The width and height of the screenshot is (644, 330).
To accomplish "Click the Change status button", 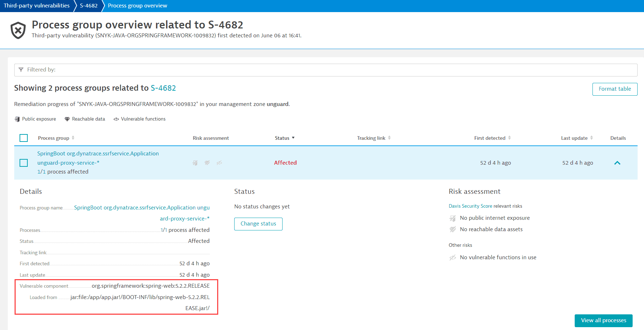I will [x=258, y=224].
